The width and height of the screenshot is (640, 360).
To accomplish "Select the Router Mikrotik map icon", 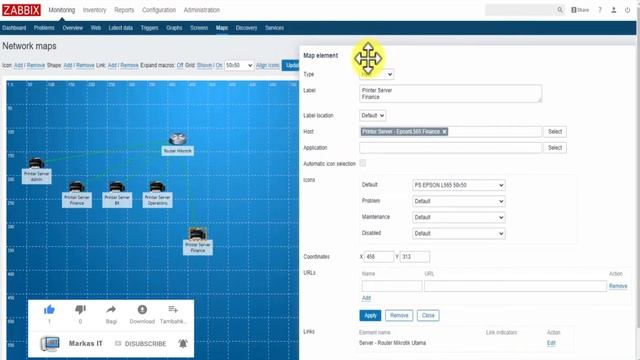I will tap(178, 139).
